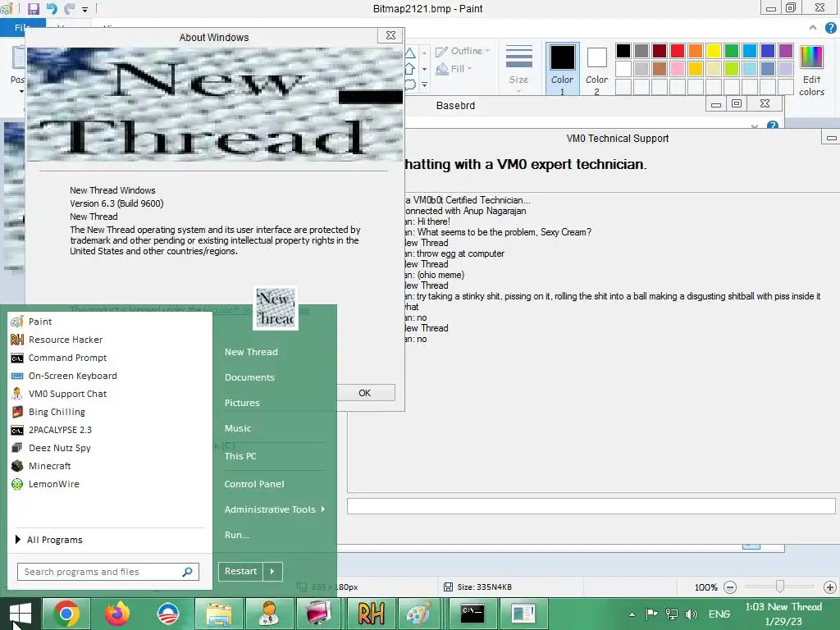The height and width of the screenshot is (630, 840).
Task: Open Documents from Start menu
Action: coord(249,377)
